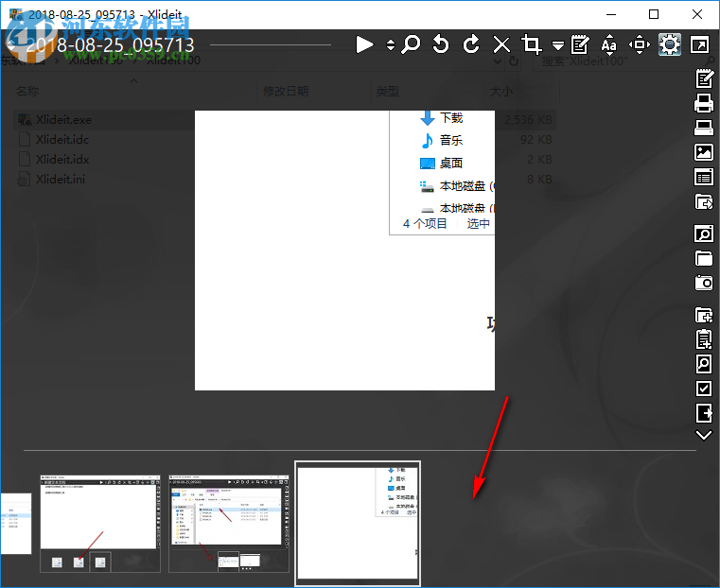
Task: Select the crop tool
Action: pos(532,44)
